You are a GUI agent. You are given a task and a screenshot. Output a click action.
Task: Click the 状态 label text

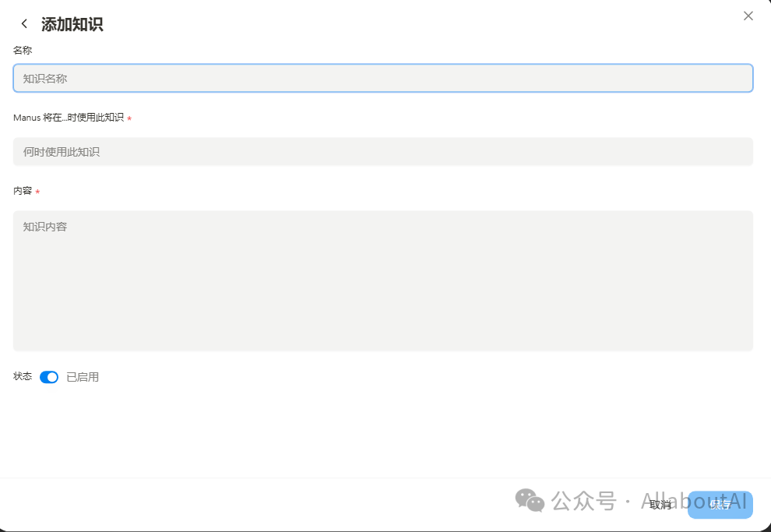pyautogui.click(x=23, y=377)
